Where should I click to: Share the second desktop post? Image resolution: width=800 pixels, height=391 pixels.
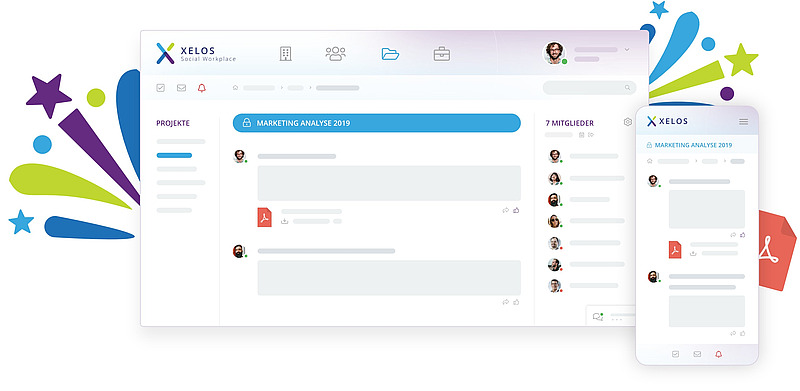[x=506, y=302]
